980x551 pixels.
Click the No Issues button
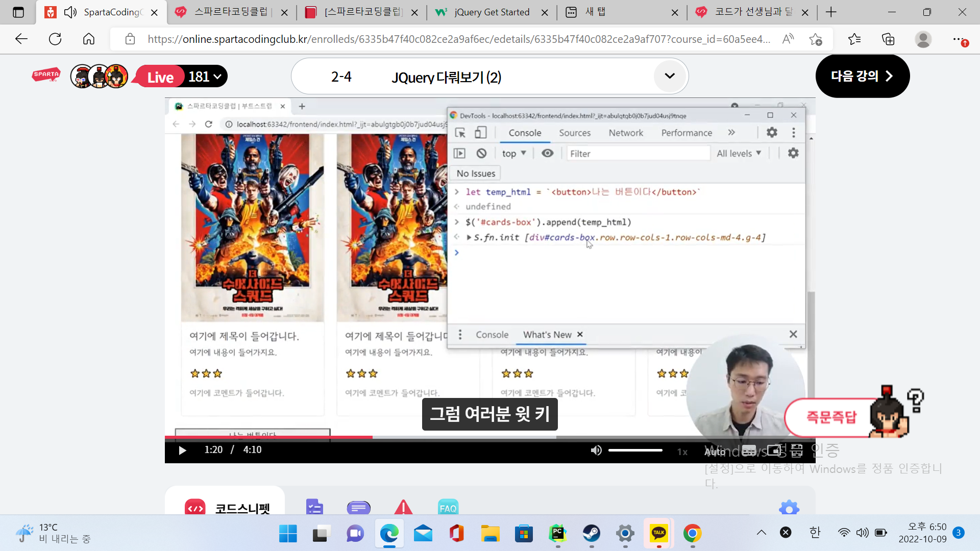pos(476,173)
